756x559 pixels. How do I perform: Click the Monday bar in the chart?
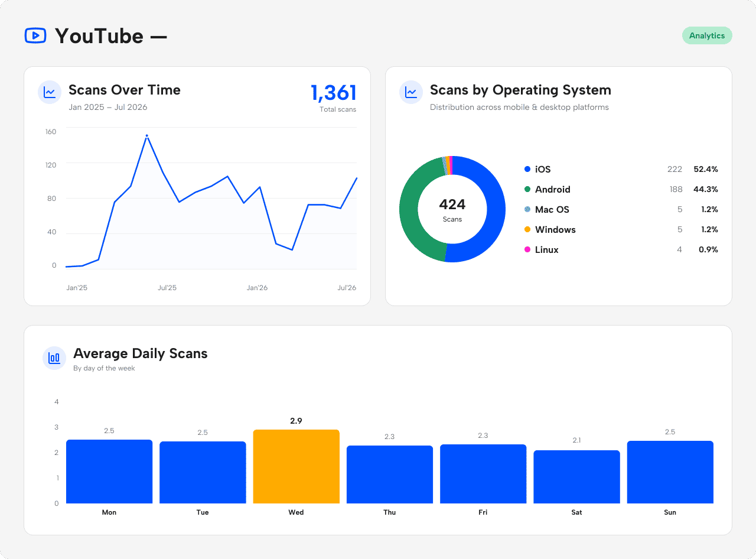pos(109,472)
